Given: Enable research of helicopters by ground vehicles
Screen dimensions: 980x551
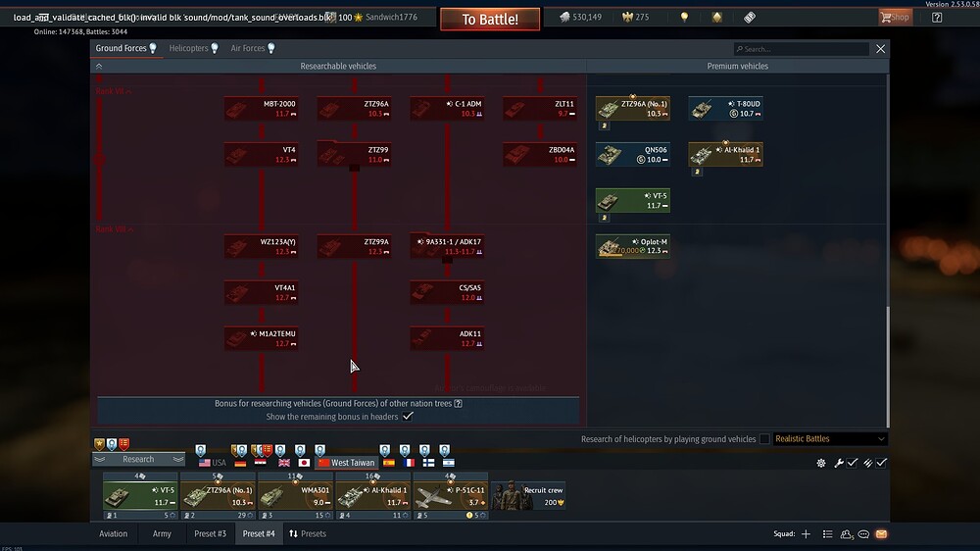Looking at the screenshot, I should 764,439.
